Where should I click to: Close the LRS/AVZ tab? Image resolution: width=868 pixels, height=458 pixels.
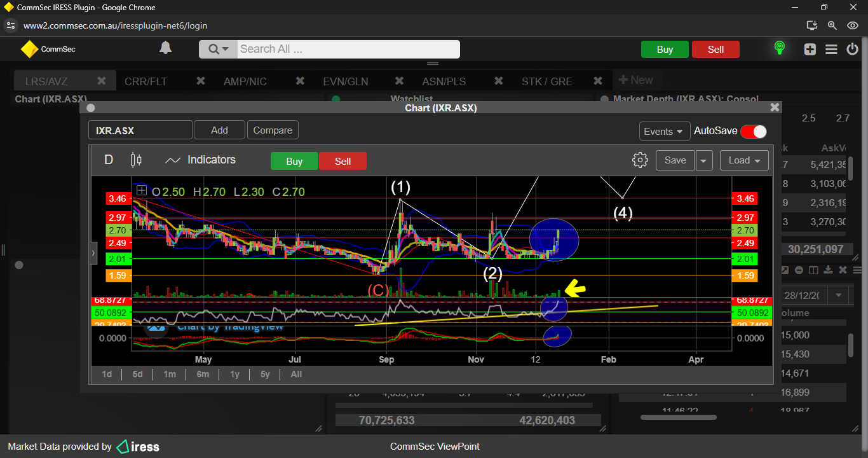coord(101,81)
